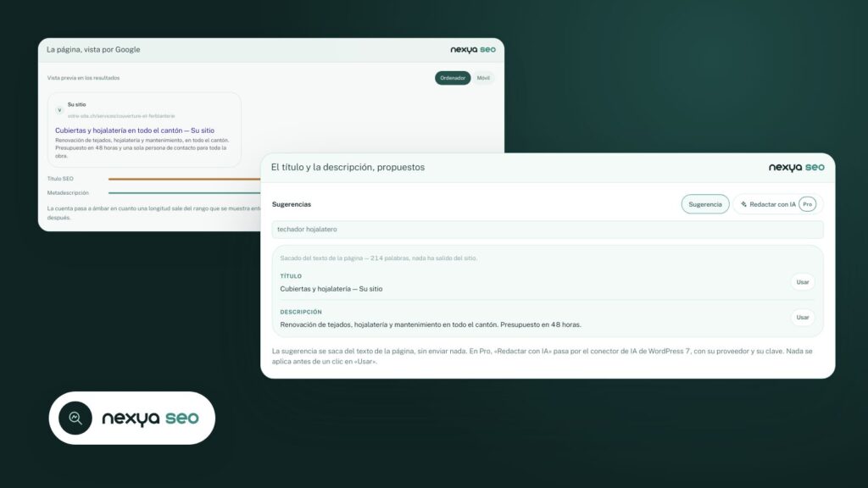The image size is (868, 488).
Task: Click the 'La cuenta pasa a ámbar' note
Action: point(153,213)
